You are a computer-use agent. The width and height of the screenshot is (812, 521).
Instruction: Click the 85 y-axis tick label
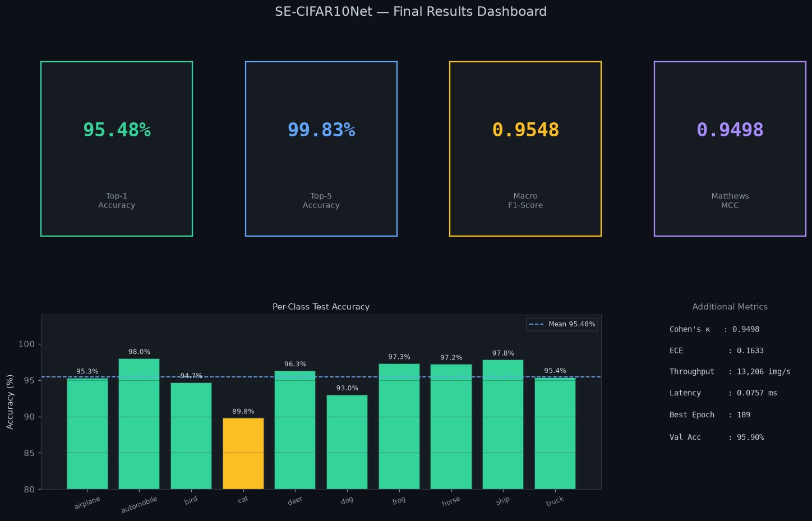coord(29,453)
